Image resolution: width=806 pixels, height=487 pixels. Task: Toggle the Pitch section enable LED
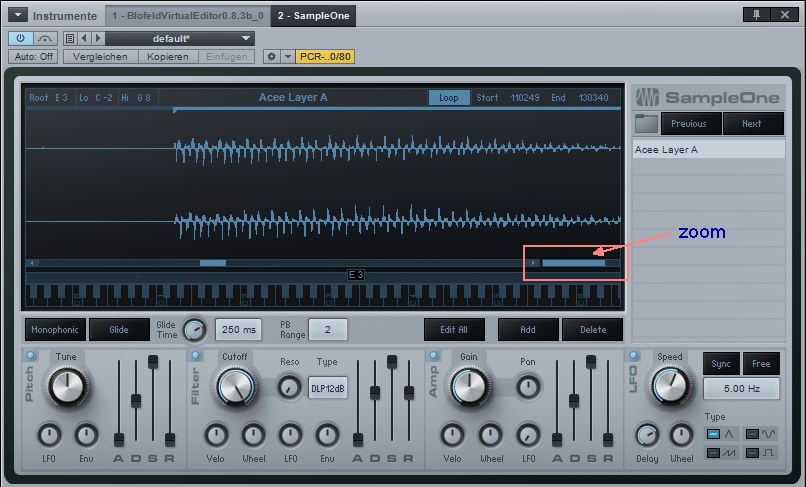click(x=30, y=355)
